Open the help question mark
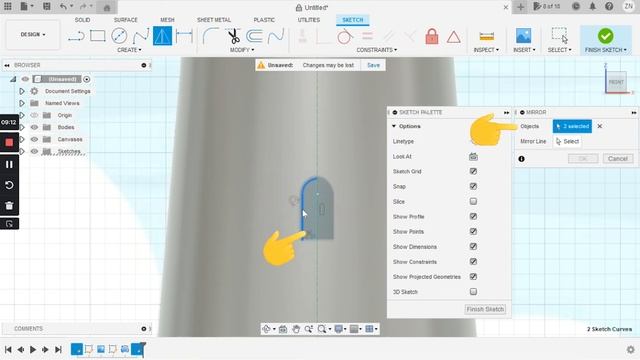Viewport: 640px width, 360px height. click(x=609, y=7)
